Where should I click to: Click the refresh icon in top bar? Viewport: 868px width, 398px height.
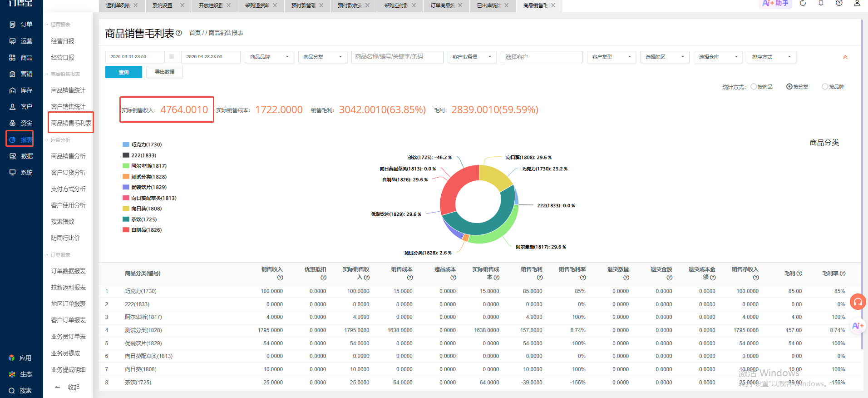(803, 3)
